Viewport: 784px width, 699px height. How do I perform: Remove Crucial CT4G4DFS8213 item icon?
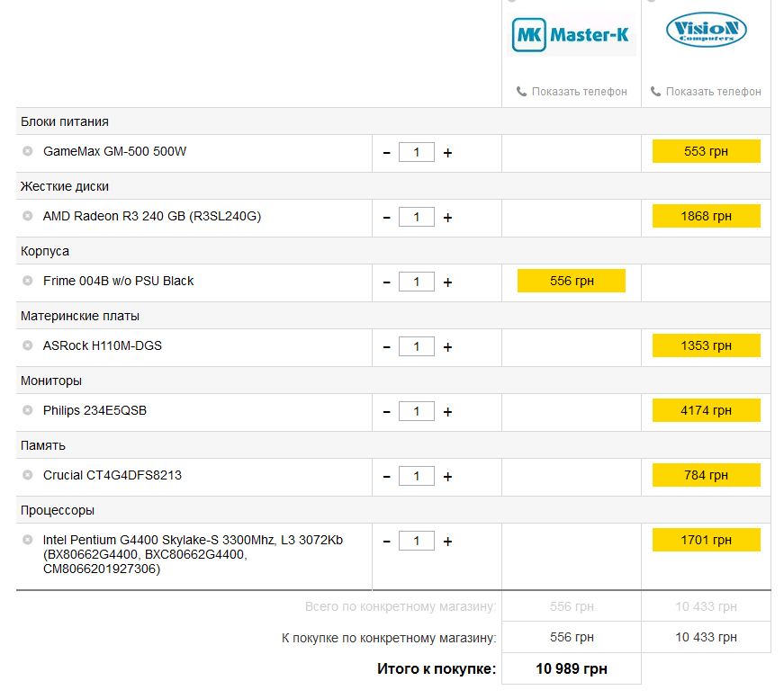[x=28, y=475]
